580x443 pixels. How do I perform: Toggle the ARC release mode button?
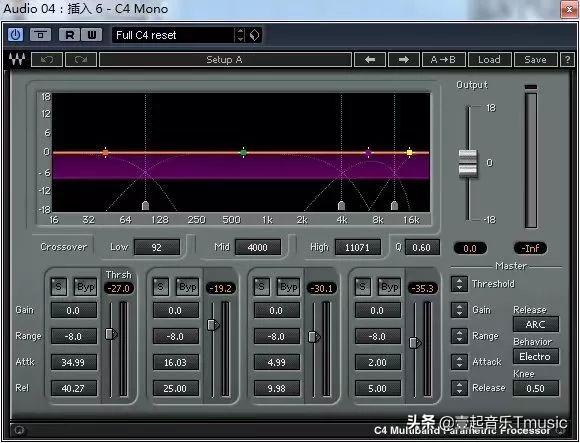click(536, 324)
